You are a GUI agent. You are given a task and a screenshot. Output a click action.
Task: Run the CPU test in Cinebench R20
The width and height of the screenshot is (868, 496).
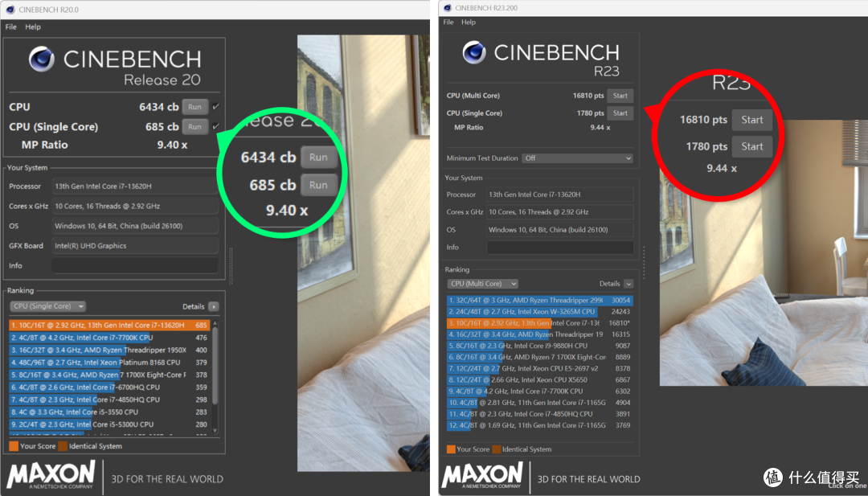[194, 107]
